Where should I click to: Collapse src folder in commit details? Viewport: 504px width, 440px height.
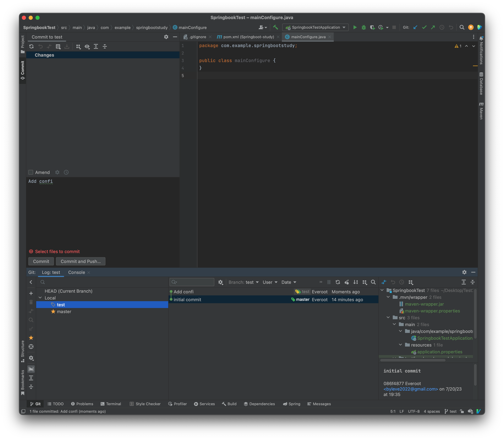coord(388,318)
